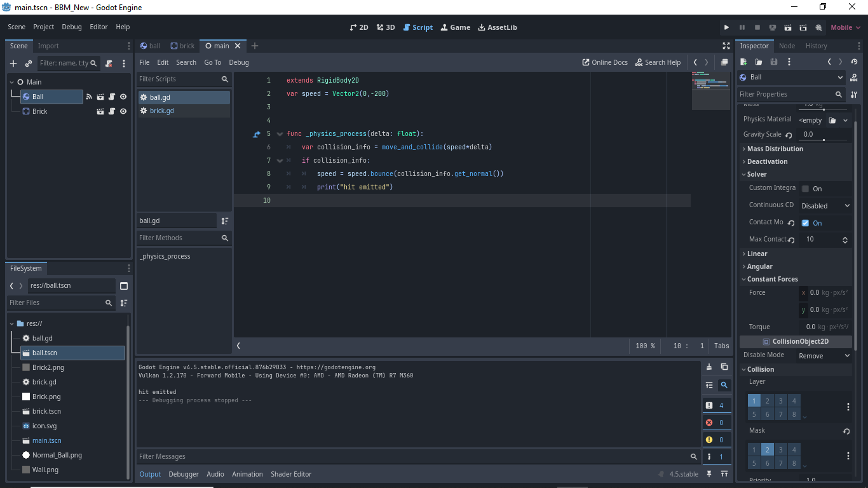Switch to the Node tab
The height and width of the screenshot is (488, 868).
click(787, 46)
